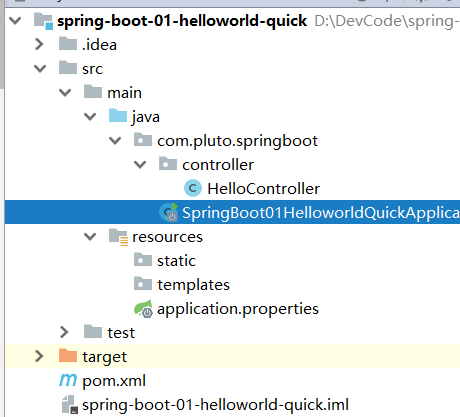This screenshot has width=460, height=417.
Task: Click the Maven pom.xml icon
Action: coord(68,380)
